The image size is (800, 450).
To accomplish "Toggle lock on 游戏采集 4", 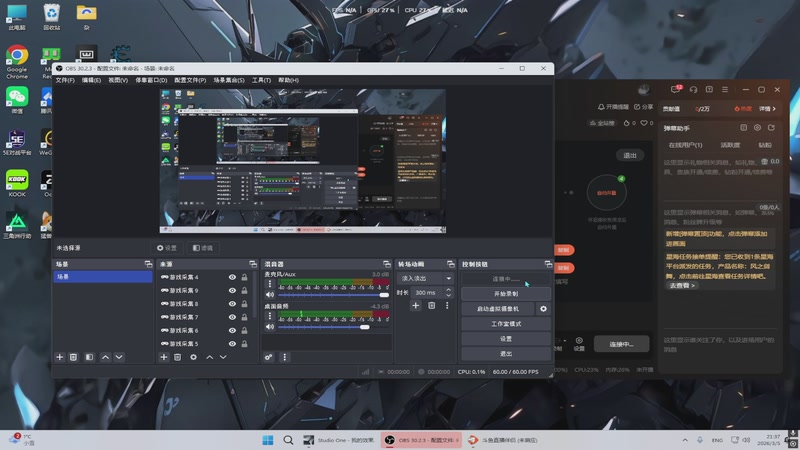I will pyautogui.click(x=244, y=277).
